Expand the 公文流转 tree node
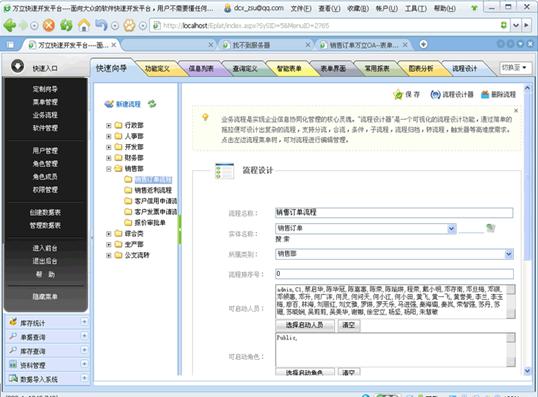This screenshot has height=397, width=538. click(108, 255)
